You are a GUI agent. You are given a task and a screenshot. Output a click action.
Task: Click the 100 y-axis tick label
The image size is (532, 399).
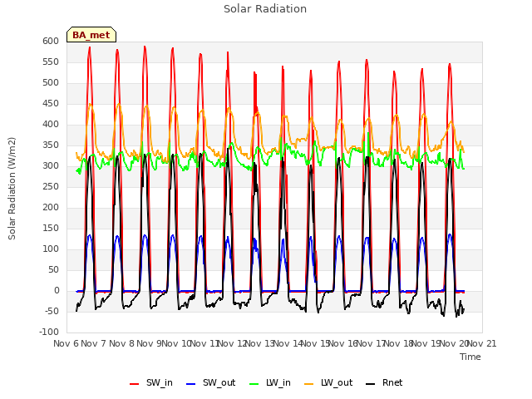click(x=51, y=249)
